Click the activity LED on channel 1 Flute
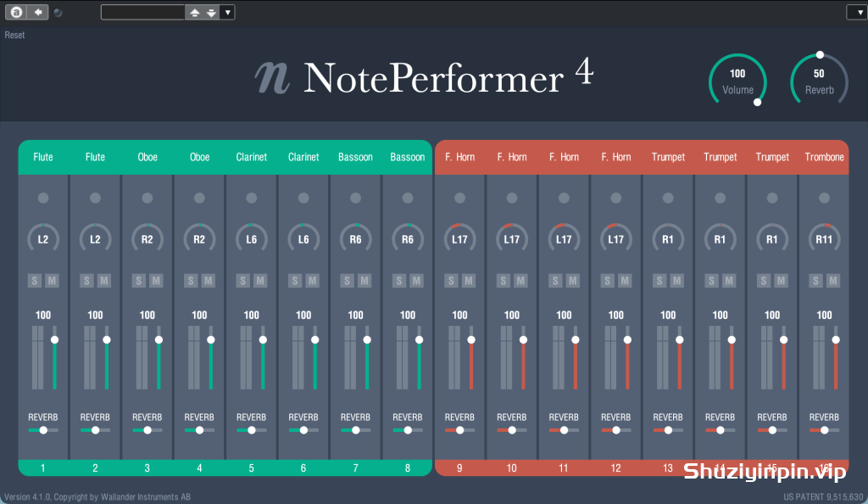The width and height of the screenshot is (868, 504). tap(43, 198)
